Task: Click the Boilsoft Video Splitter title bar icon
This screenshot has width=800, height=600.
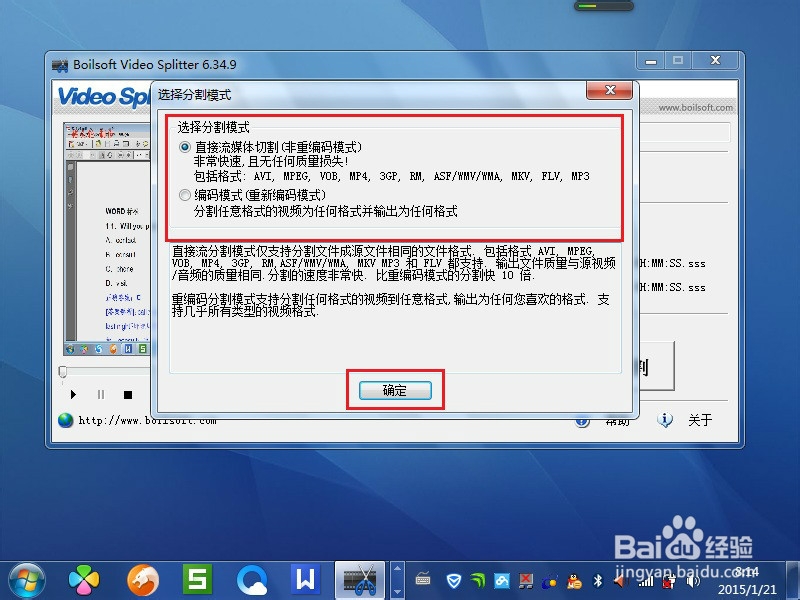Action: point(60,65)
